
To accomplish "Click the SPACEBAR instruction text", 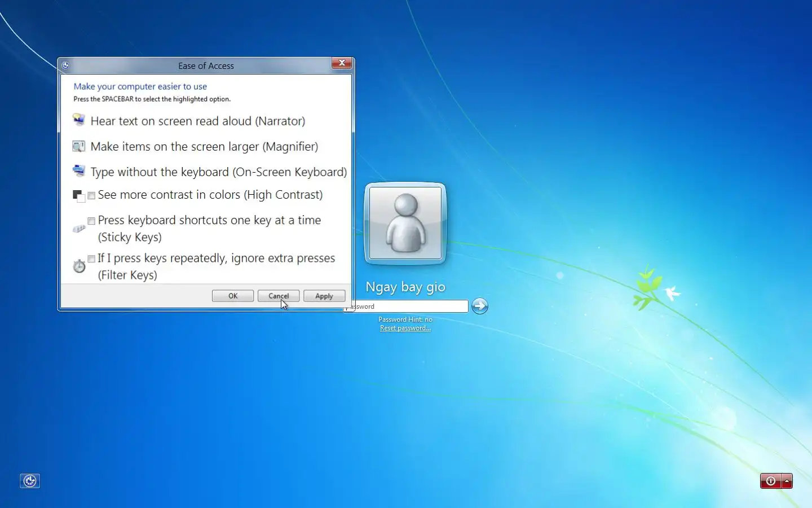I will (152, 99).
